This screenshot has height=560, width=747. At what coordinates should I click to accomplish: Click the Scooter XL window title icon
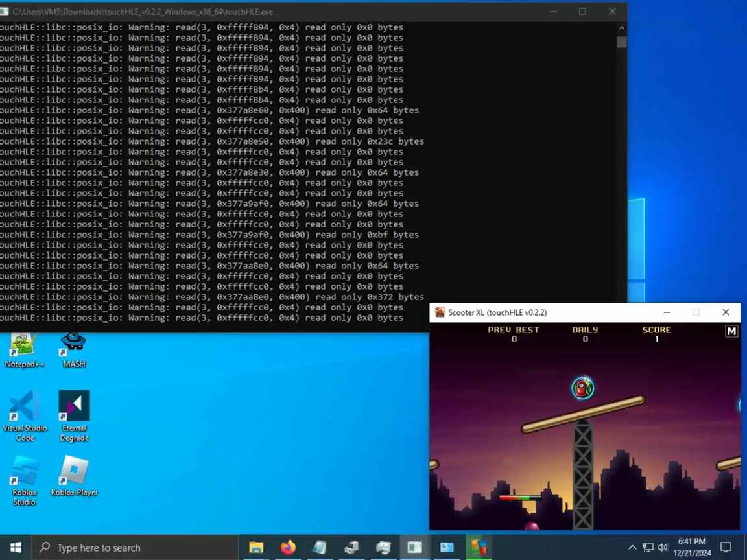click(x=440, y=312)
